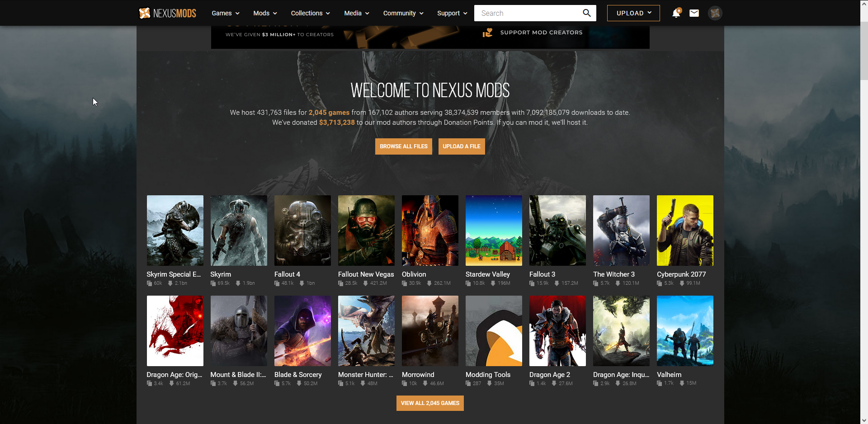The image size is (868, 424).
Task: Click the downloads icon under Dragon Age: Origins
Action: (171, 383)
